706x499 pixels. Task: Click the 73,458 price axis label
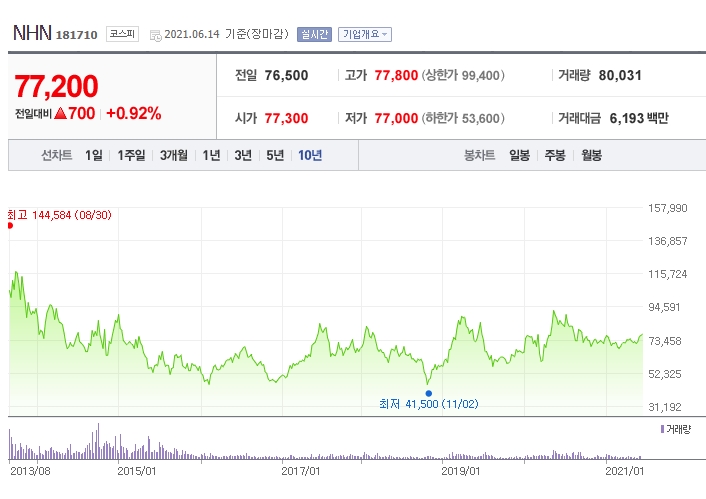665,341
